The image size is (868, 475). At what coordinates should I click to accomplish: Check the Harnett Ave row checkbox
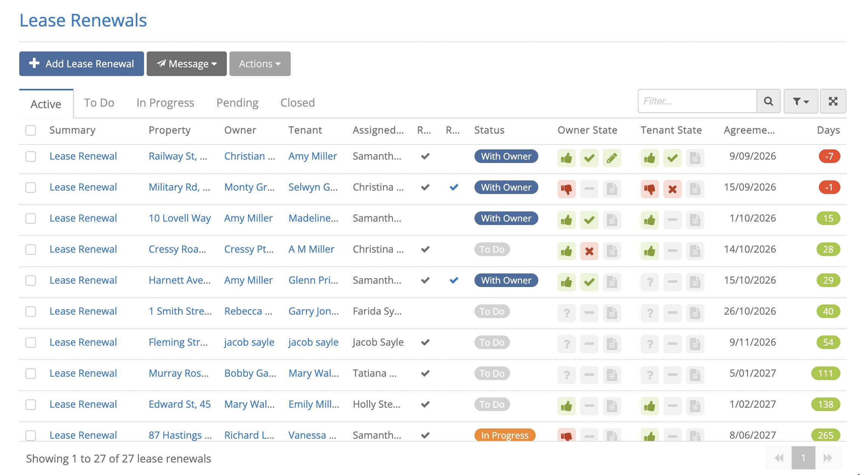[x=31, y=280]
